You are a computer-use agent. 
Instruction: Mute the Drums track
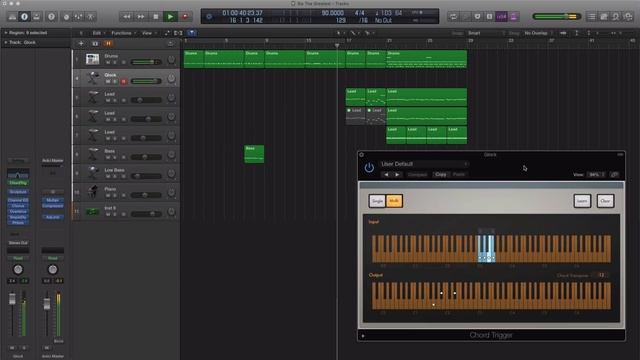pyautogui.click(x=108, y=62)
